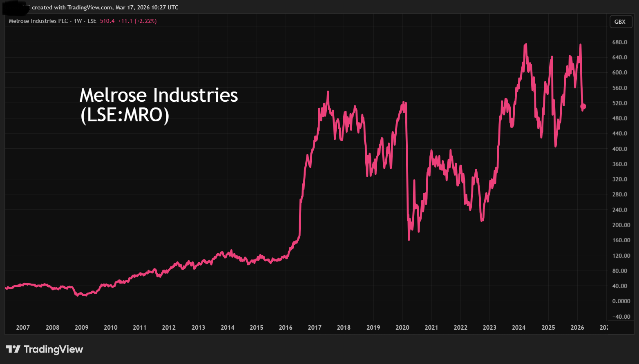Open the 2026 year label options
Viewport: 639px width, 364px height.
coord(578,327)
